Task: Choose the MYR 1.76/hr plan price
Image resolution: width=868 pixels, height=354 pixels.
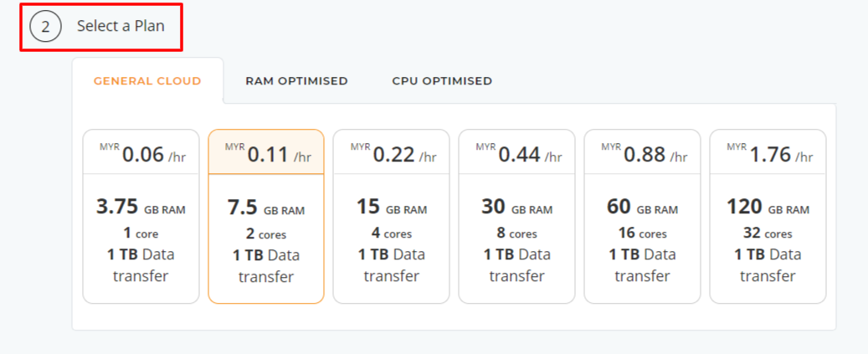Action: point(768,154)
